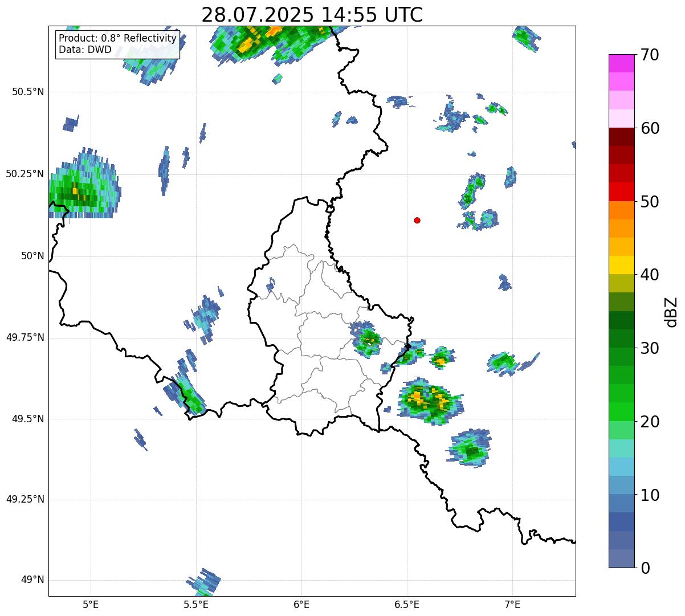The width and height of the screenshot is (685, 616).
Task: Click the 'Data: DWD' text
Action: point(85,50)
